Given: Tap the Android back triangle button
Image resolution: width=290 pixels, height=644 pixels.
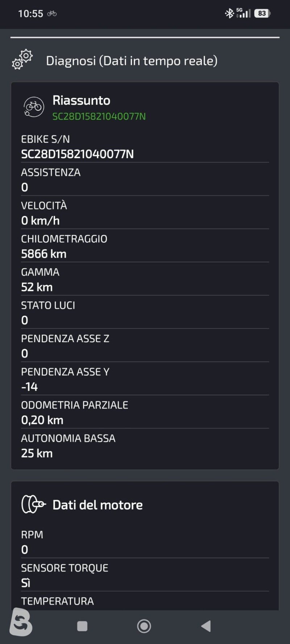Looking at the screenshot, I should tap(206, 626).
